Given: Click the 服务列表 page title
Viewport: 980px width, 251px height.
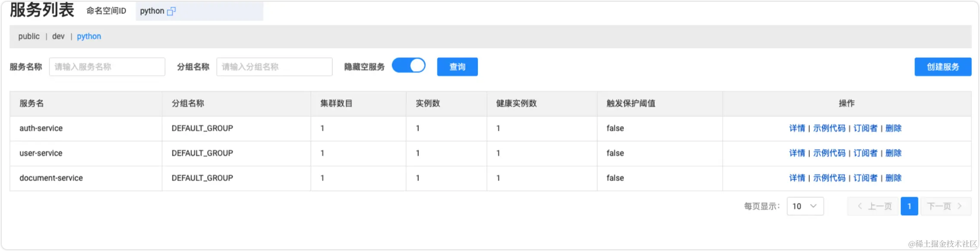Looking at the screenshot, I should pyautogui.click(x=42, y=10).
